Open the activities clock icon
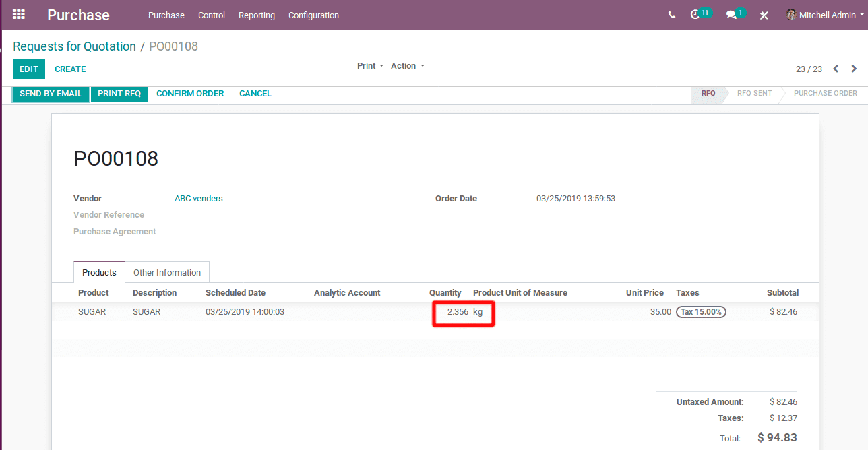This screenshot has height=450, width=868. (x=695, y=15)
